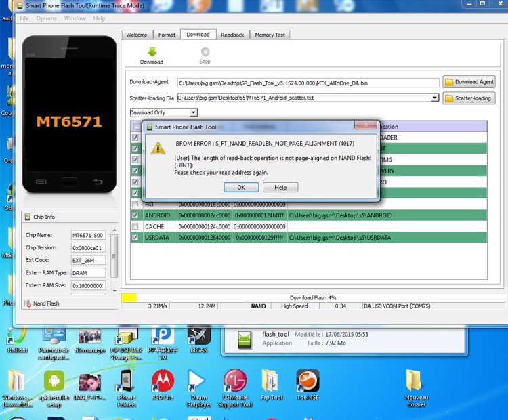The height and width of the screenshot is (420, 508).
Task: Open ReiBoot desktop shortcut
Action: point(18,339)
